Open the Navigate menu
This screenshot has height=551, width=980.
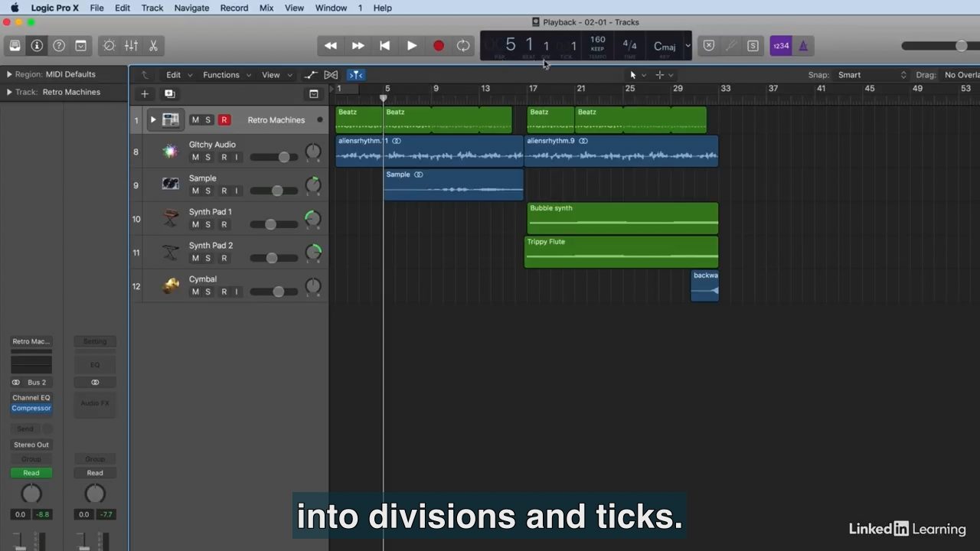pyautogui.click(x=191, y=8)
